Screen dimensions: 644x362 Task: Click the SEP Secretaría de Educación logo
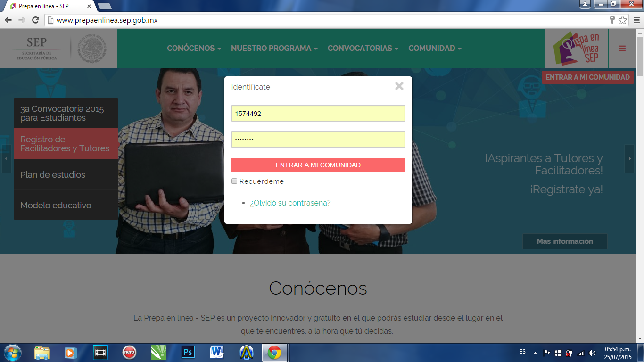coord(59,49)
